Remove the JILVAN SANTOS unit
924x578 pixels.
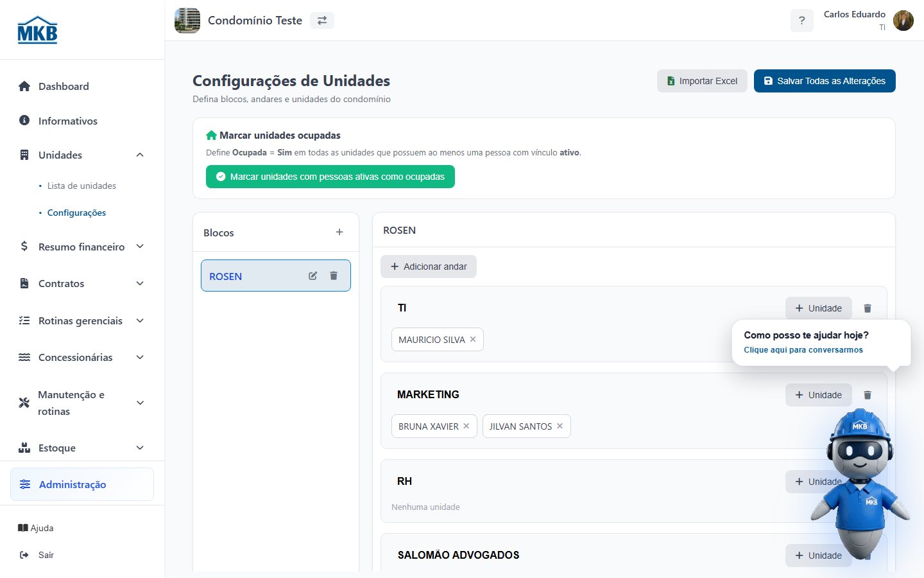tap(560, 426)
